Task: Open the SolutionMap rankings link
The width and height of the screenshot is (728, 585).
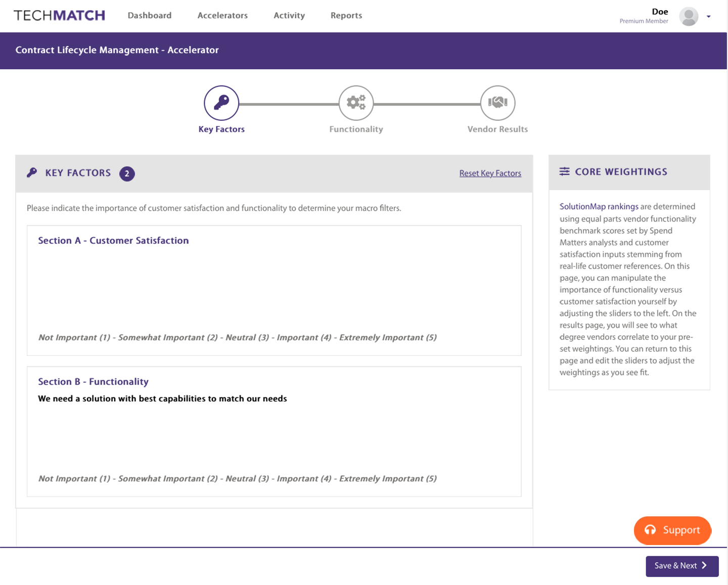Action: click(599, 207)
